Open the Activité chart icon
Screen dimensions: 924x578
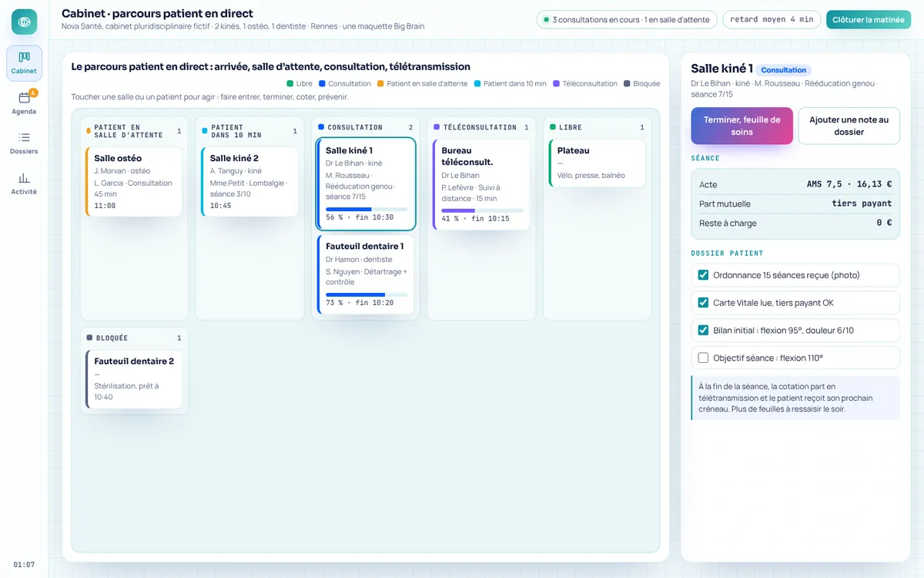pos(24,177)
